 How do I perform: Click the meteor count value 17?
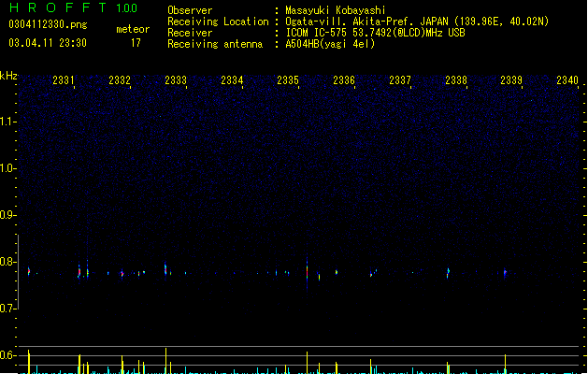click(136, 43)
